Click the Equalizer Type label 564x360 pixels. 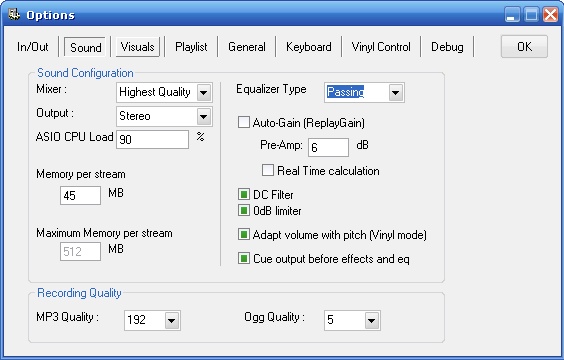pos(271,89)
